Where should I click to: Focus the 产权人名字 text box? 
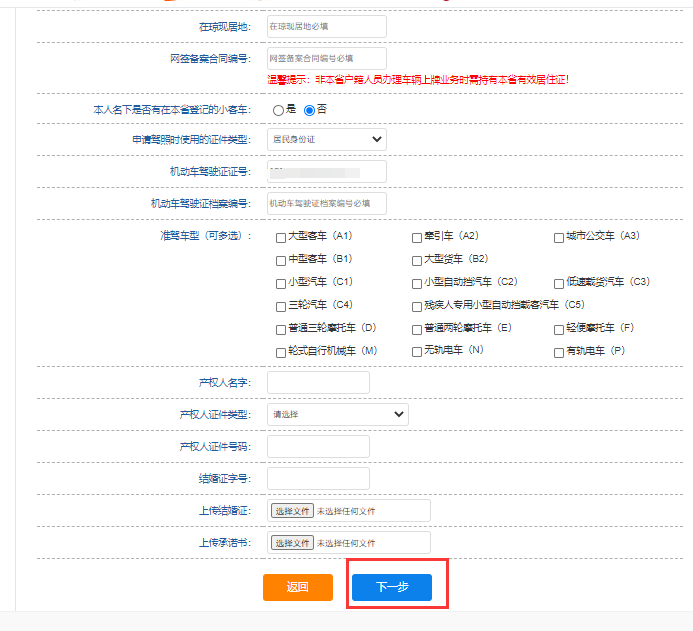(332, 383)
